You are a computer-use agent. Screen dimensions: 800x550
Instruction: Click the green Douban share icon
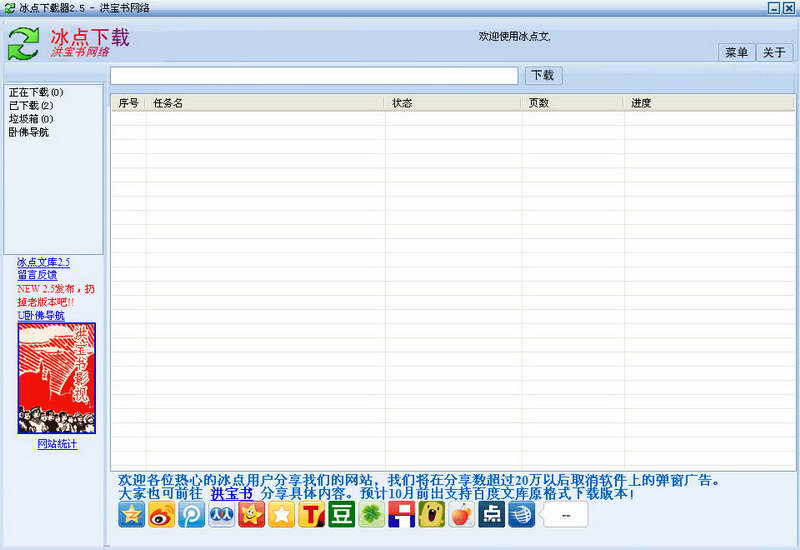tap(342, 514)
